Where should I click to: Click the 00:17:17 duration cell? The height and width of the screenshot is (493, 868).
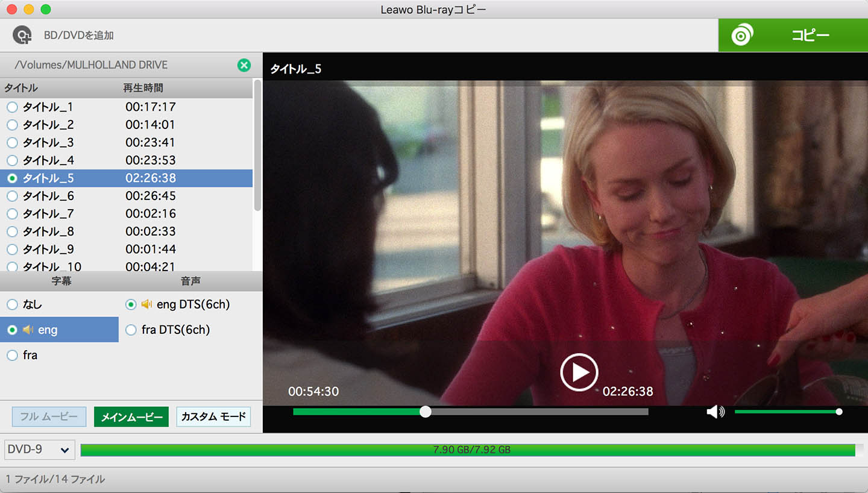pos(151,107)
